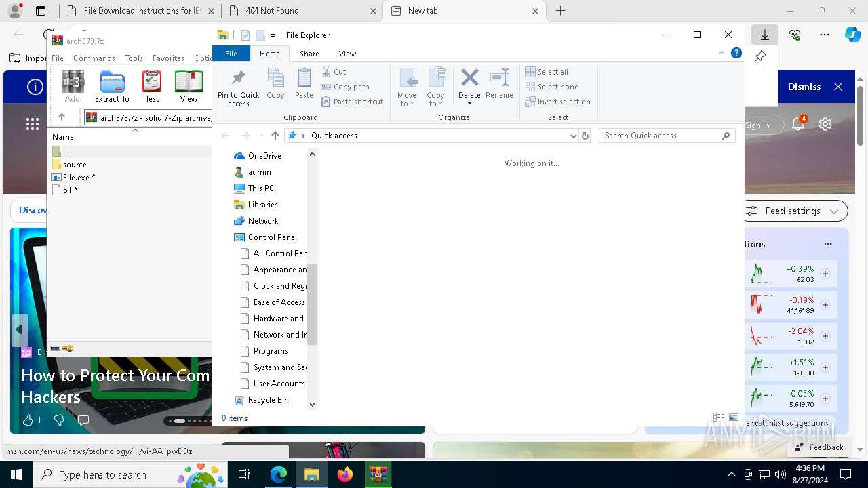Click the Test icon in WinRAR
This screenshot has width=868, height=488.
(x=152, y=86)
